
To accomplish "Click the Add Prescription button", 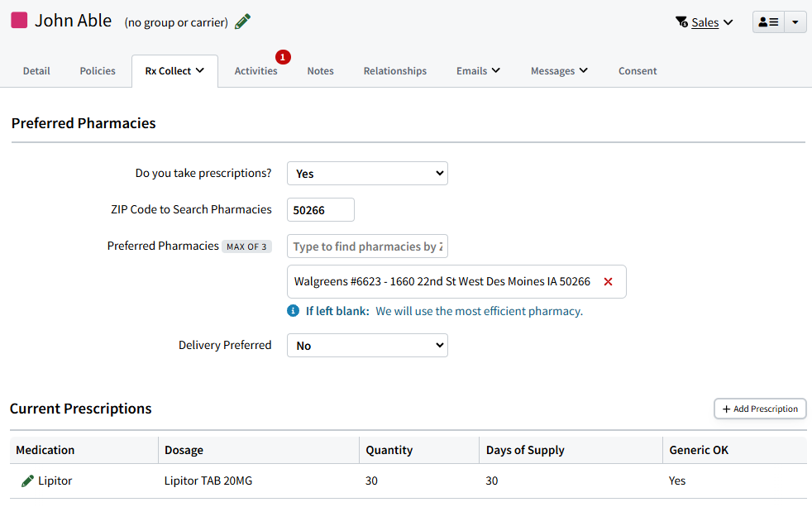I will coord(759,409).
